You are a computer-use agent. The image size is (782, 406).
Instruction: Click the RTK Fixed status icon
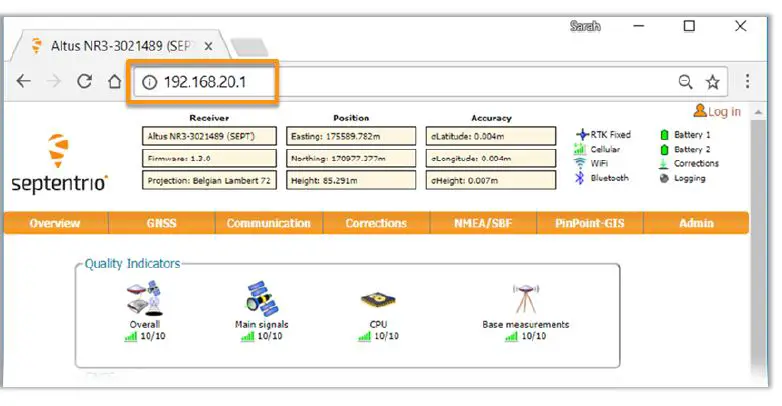tap(582, 134)
